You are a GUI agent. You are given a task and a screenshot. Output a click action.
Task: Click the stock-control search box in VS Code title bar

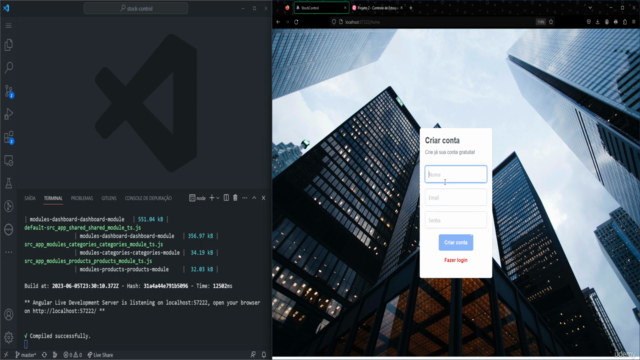[136, 8]
